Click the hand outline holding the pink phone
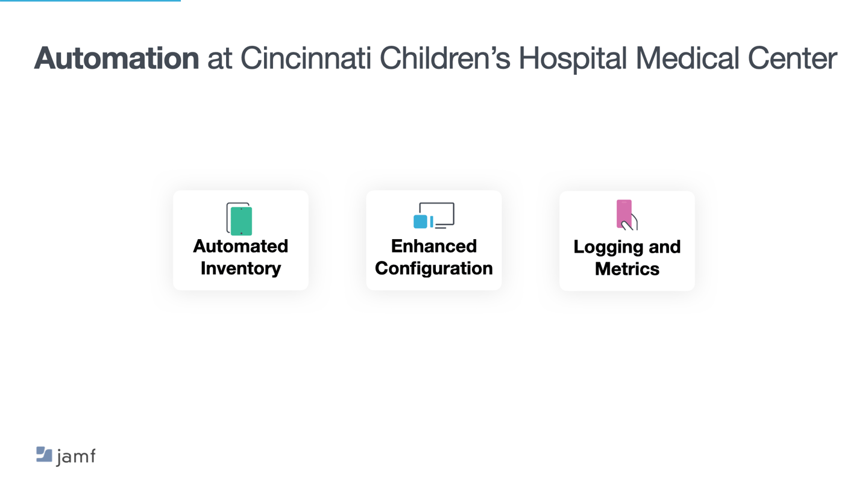Image resolution: width=868 pixels, height=482 pixels. point(631,223)
